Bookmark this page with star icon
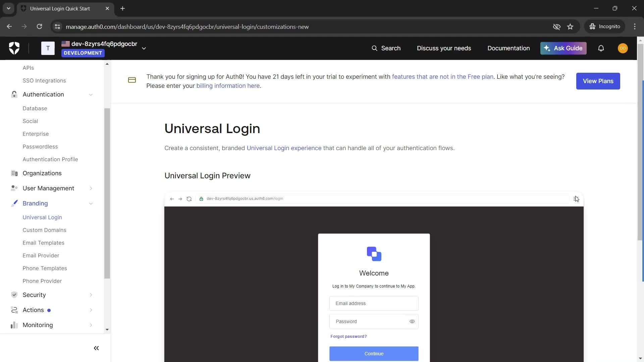This screenshot has width=644, height=362. [570, 26]
